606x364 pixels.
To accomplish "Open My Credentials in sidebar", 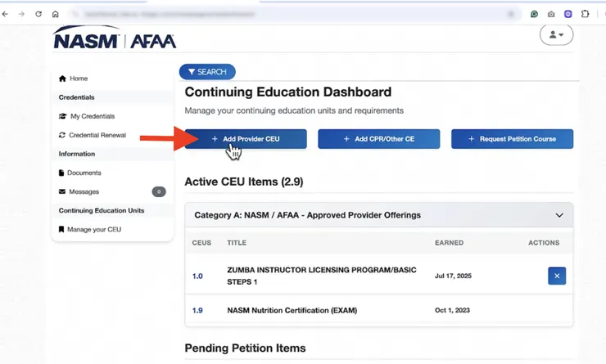I will coord(92,116).
